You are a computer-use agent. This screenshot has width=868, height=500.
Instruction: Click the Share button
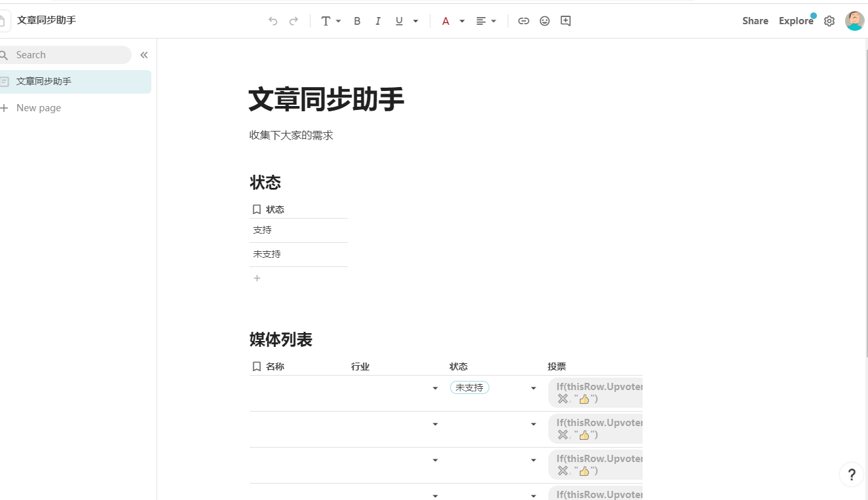tap(755, 21)
